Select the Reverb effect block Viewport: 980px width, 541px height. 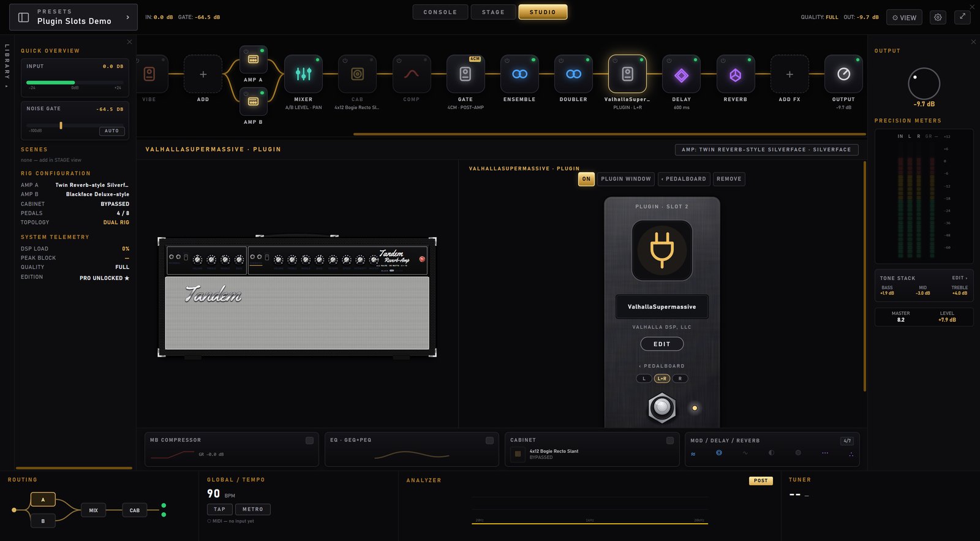(x=735, y=74)
